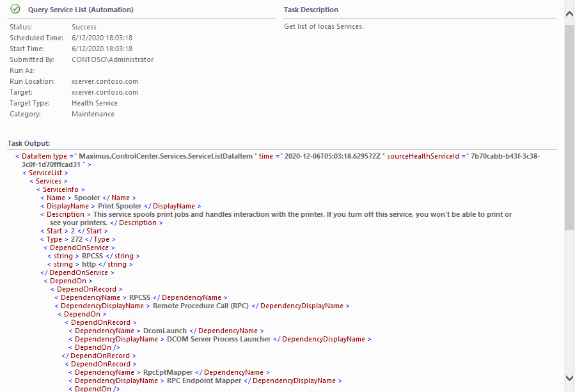575x392 pixels.
Task: Click the Task Description heading
Action: pos(311,10)
